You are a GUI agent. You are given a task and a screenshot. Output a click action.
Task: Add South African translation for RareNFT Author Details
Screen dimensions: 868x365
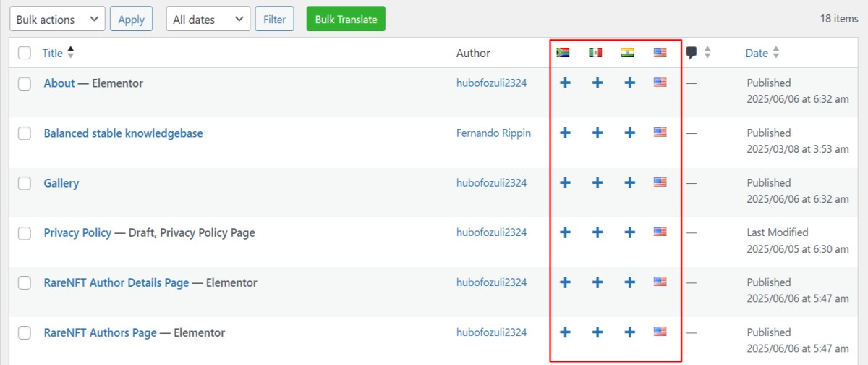(565, 282)
